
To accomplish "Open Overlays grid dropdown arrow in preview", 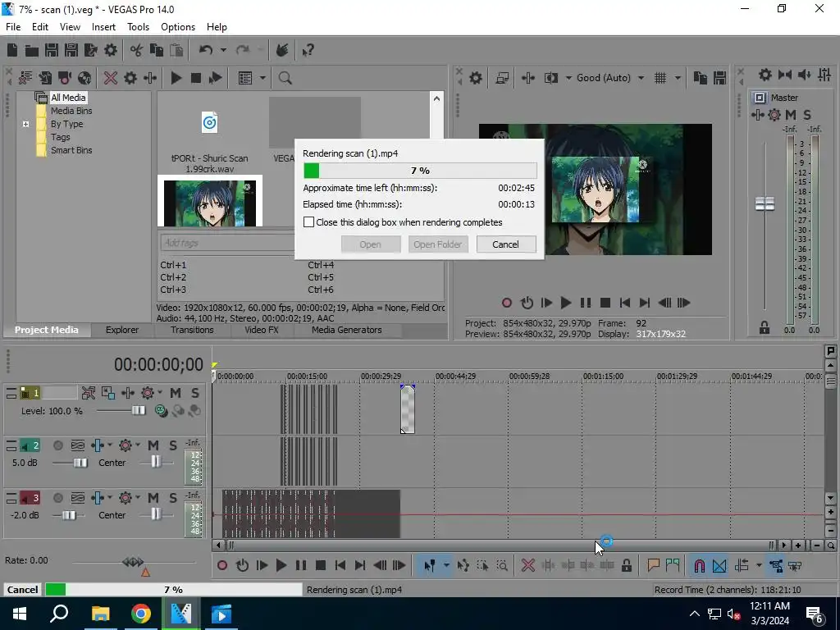I will pos(678,78).
